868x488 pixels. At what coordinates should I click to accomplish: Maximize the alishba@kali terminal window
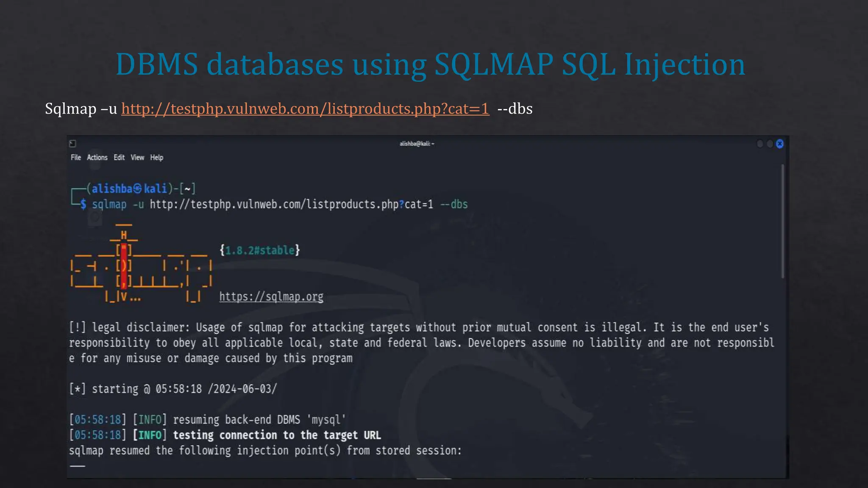pos(770,144)
